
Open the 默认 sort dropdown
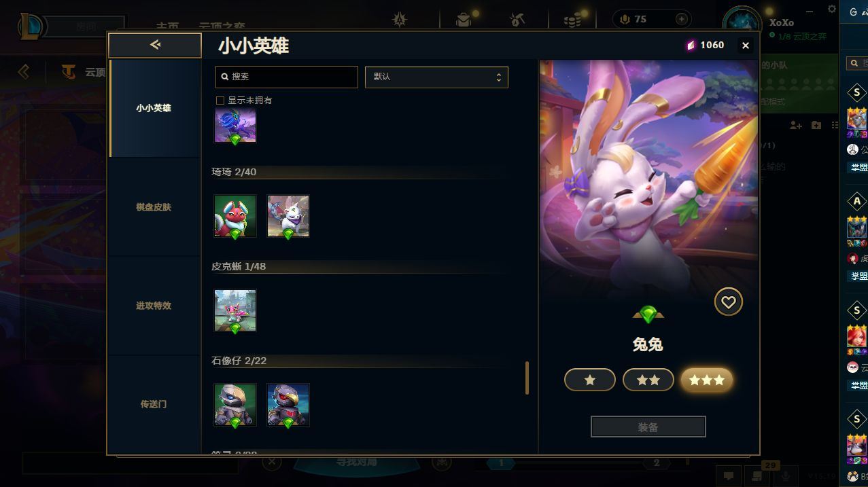point(436,77)
